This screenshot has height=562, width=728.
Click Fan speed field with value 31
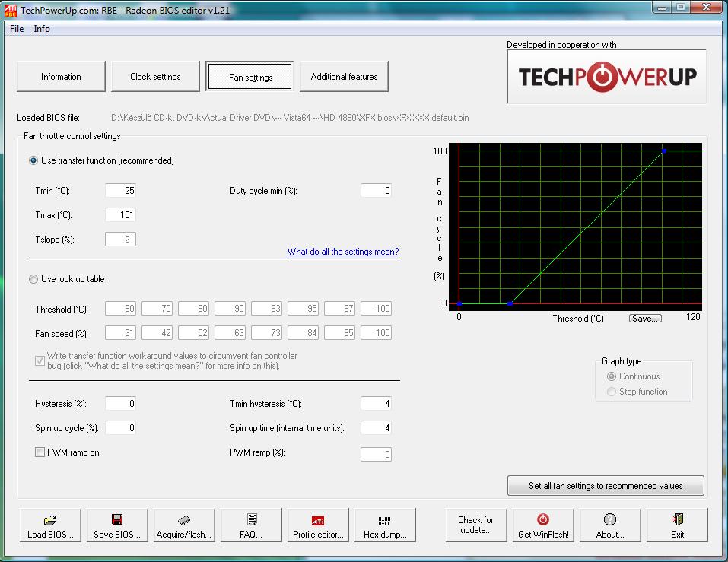point(120,333)
